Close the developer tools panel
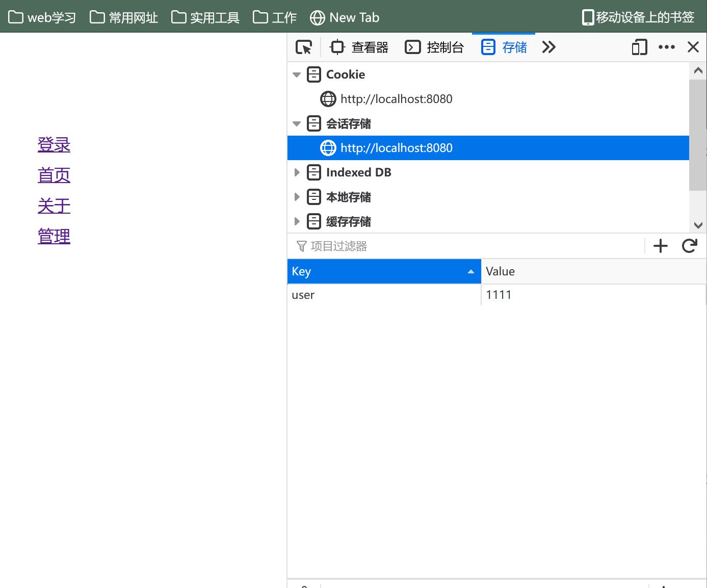 pyautogui.click(x=693, y=47)
